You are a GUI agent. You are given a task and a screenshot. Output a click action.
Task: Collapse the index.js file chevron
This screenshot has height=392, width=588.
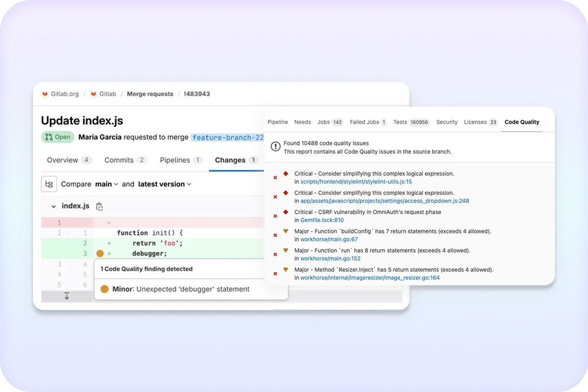pyautogui.click(x=54, y=206)
